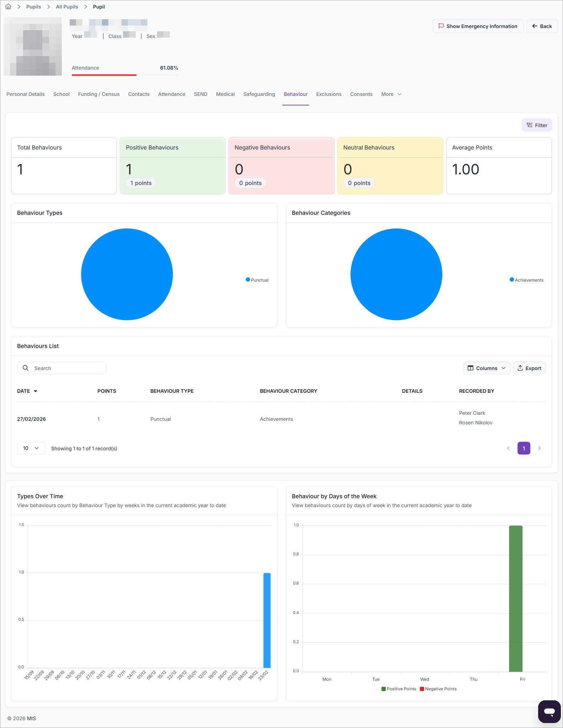Go to the next page arrow
Image resolution: width=563 pixels, height=728 pixels.
pyautogui.click(x=539, y=448)
